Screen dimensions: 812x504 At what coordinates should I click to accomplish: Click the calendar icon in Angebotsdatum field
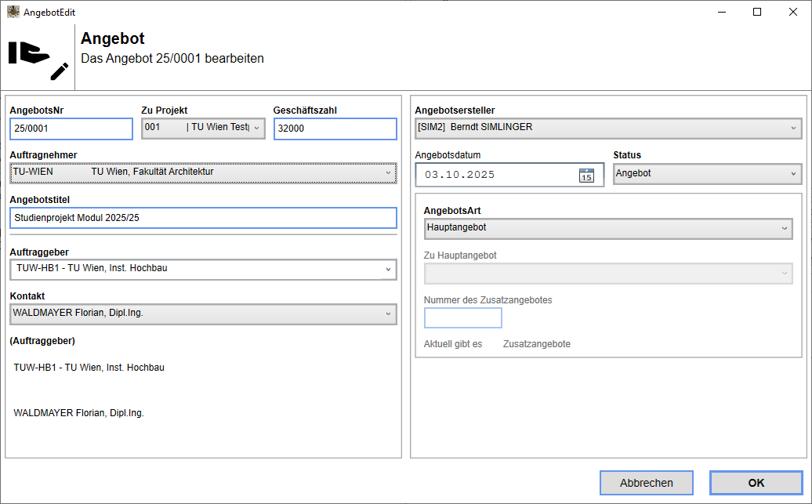[x=586, y=175]
